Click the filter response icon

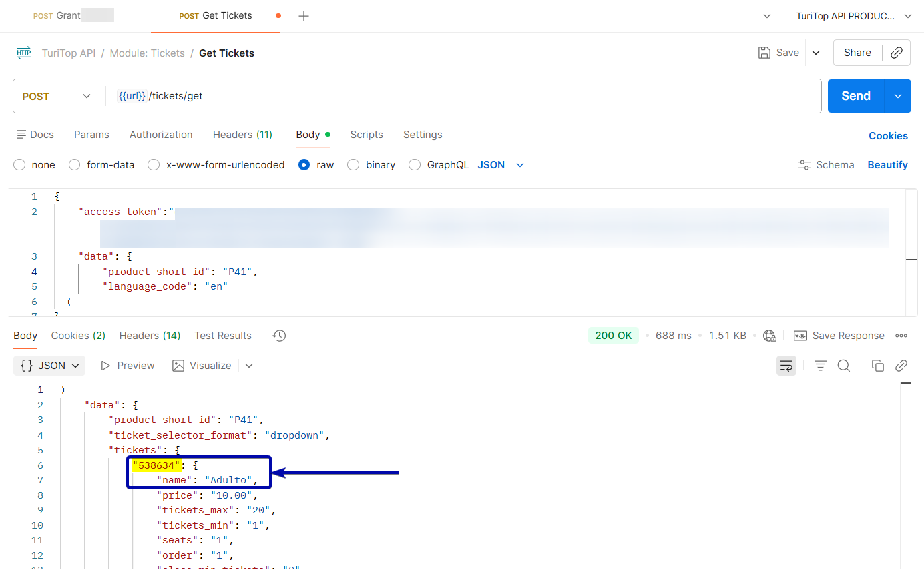[821, 366]
